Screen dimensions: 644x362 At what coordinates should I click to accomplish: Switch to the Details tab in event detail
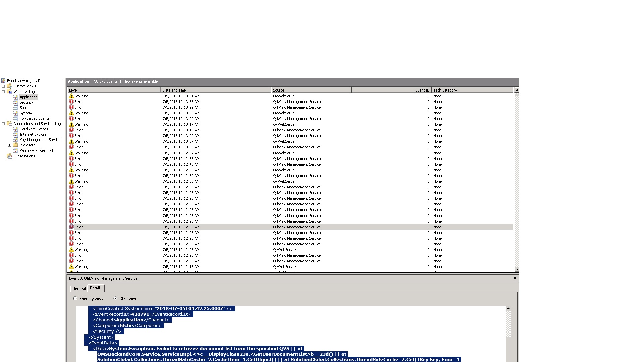coord(96,288)
